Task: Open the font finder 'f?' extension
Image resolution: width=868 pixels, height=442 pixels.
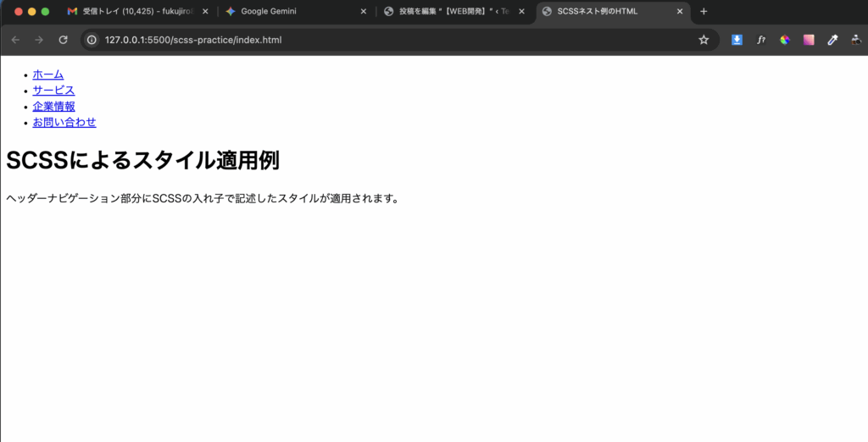Action: pyautogui.click(x=761, y=40)
